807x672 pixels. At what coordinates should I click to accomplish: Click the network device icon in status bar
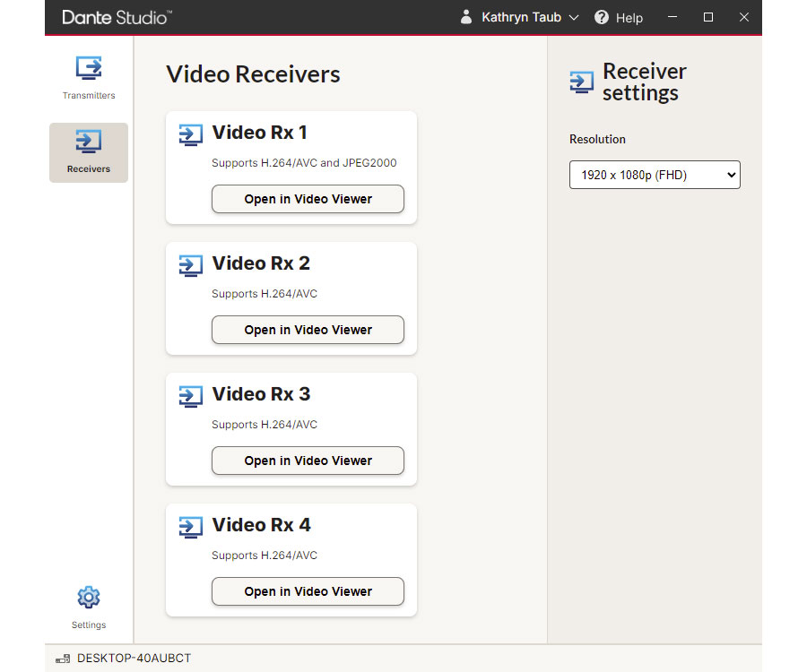coord(63,659)
